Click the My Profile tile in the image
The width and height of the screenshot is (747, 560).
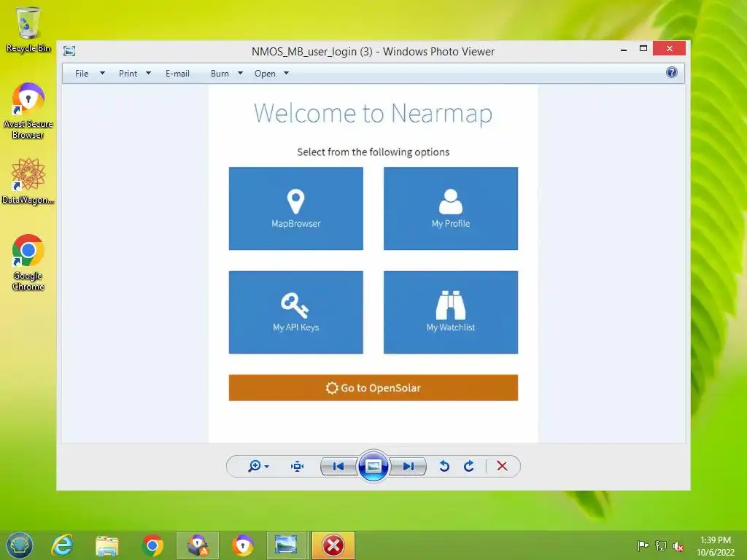[x=451, y=208]
